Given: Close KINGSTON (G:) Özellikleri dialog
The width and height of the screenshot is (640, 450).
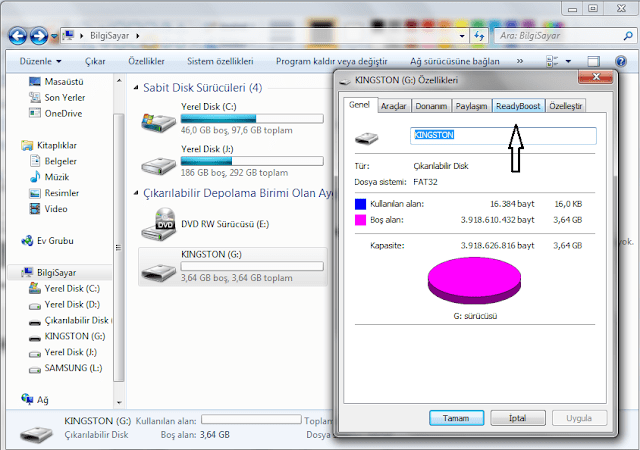Looking at the screenshot, I should point(596,77).
